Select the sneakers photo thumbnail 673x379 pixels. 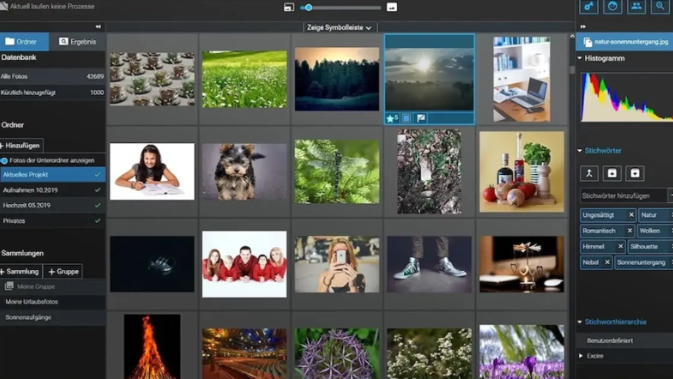(429, 264)
